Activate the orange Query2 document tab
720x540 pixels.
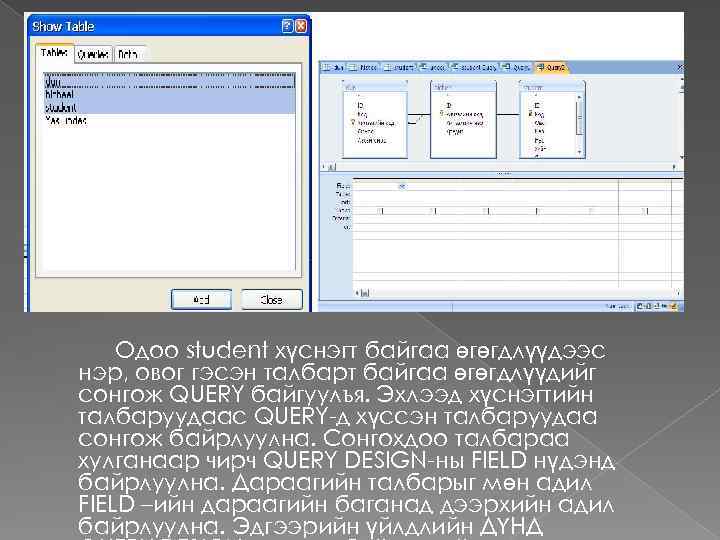pos(551,68)
